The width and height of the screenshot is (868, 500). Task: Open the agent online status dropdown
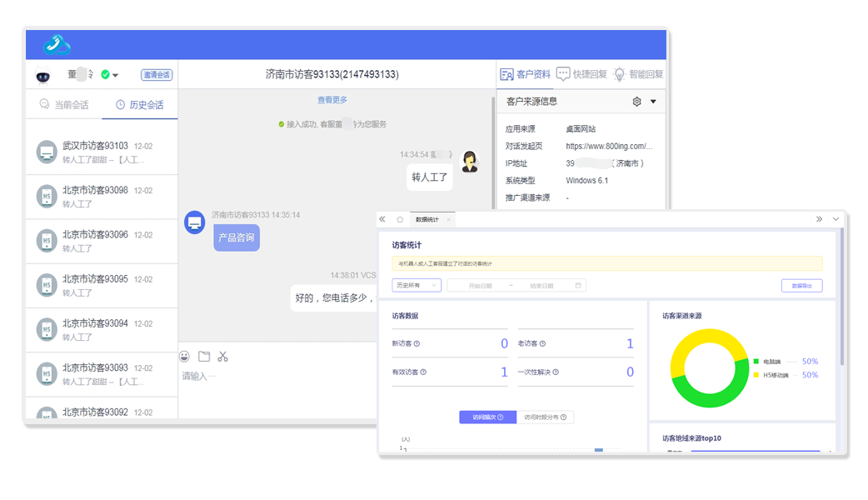coord(115,75)
